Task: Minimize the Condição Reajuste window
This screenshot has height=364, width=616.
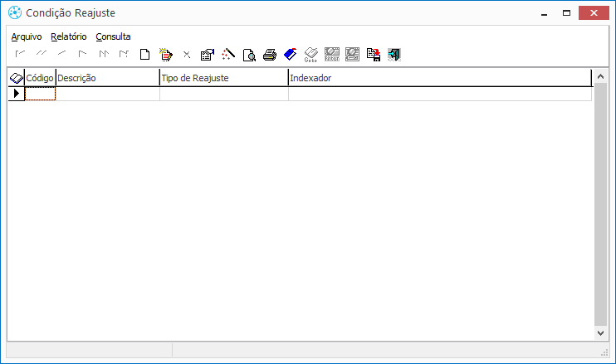Action: coord(544,13)
